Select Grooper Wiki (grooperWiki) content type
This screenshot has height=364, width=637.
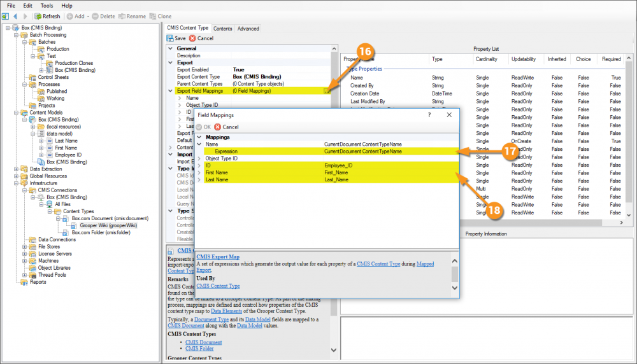pyautogui.click(x=108, y=225)
